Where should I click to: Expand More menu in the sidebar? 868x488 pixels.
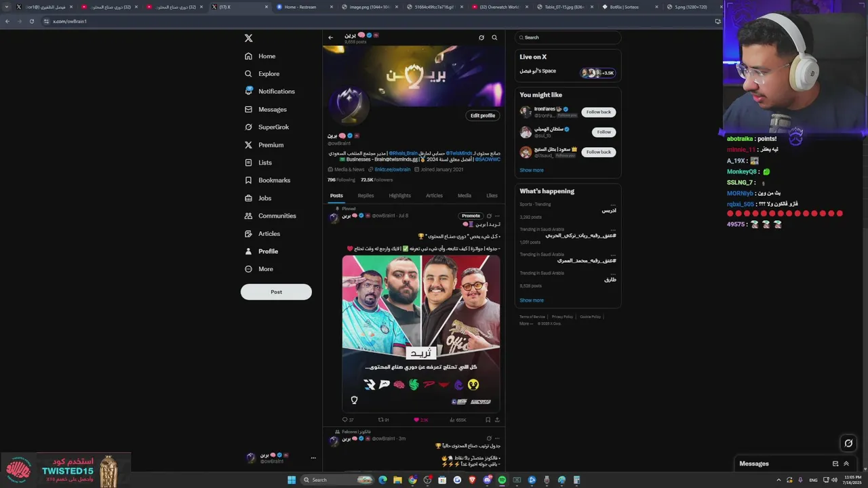coord(259,269)
